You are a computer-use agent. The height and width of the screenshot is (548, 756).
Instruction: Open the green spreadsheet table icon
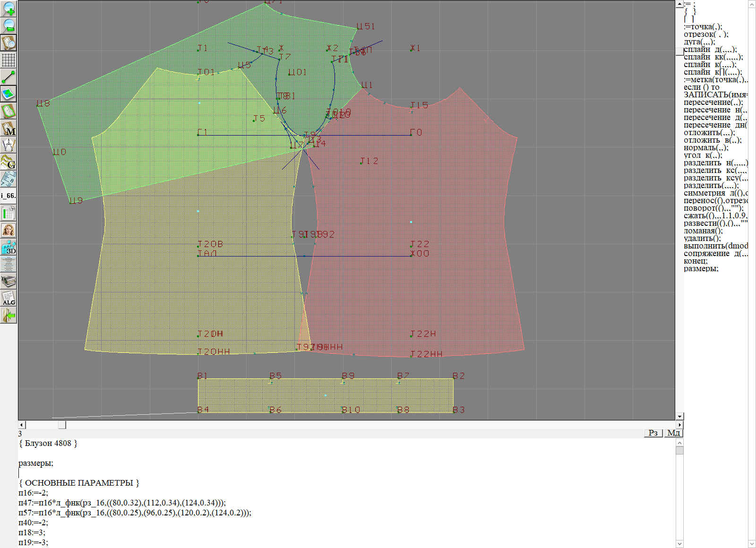tap(9, 213)
